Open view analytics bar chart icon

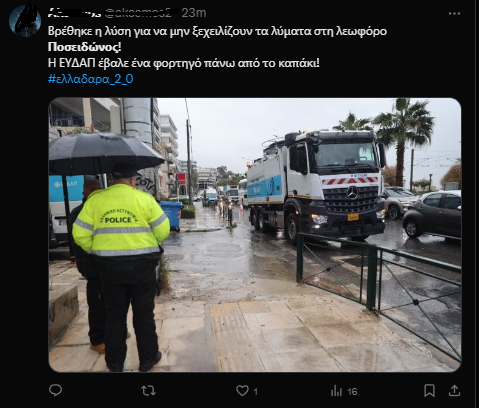pos(336,391)
